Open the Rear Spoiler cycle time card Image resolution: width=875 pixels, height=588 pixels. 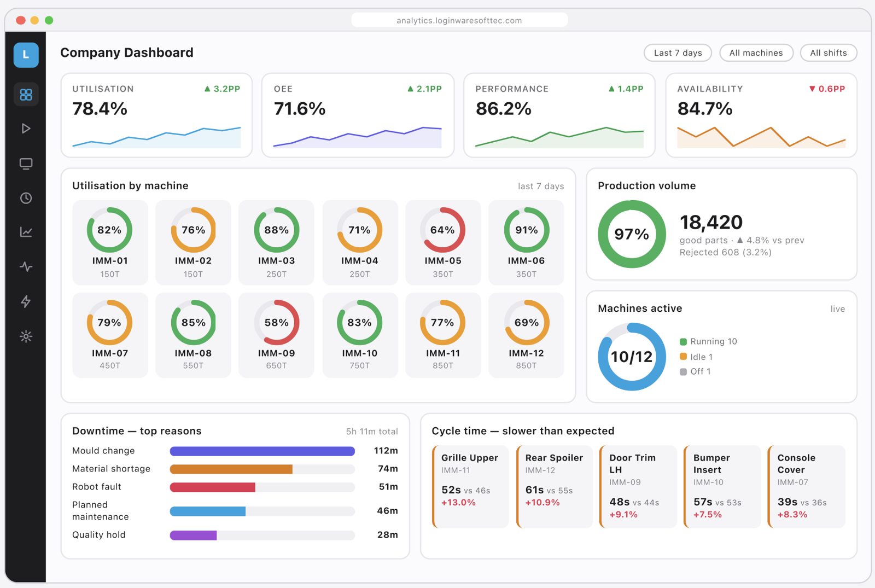tap(555, 487)
